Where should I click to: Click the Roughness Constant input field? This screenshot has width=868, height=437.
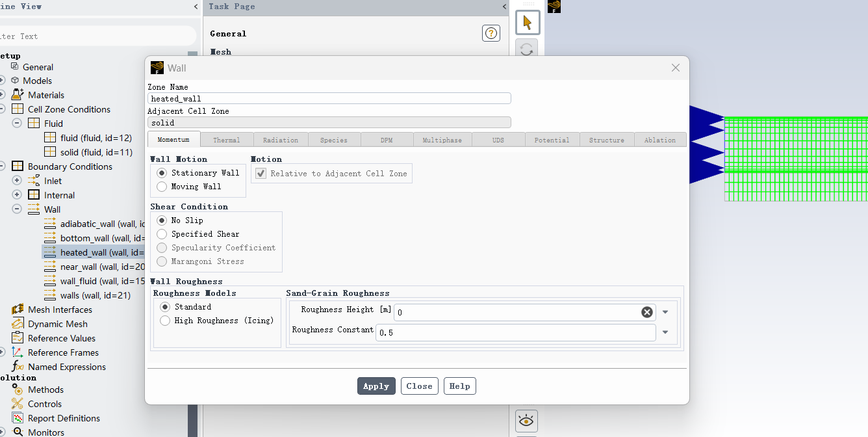tap(515, 333)
